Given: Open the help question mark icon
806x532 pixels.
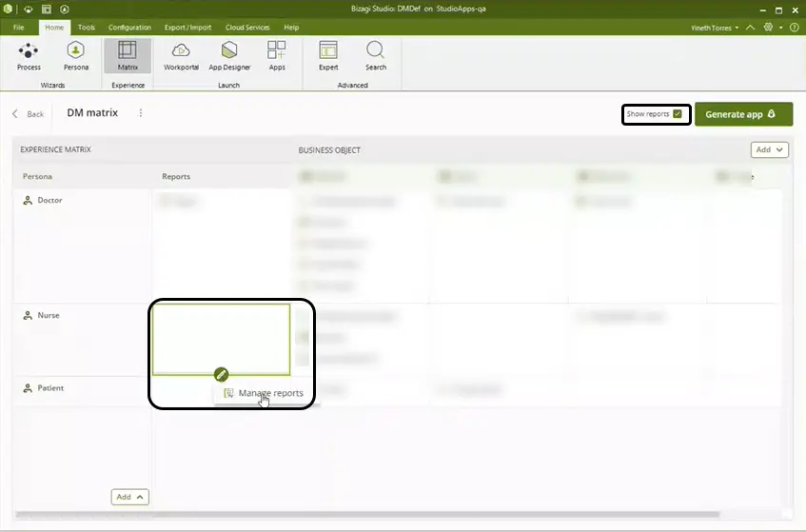Looking at the screenshot, I should coord(795,28).
